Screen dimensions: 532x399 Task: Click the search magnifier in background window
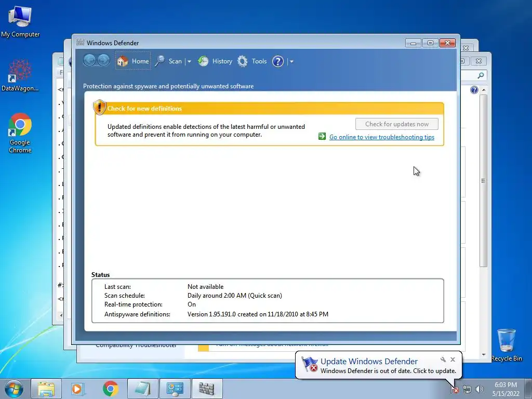(x=481, y=75)
